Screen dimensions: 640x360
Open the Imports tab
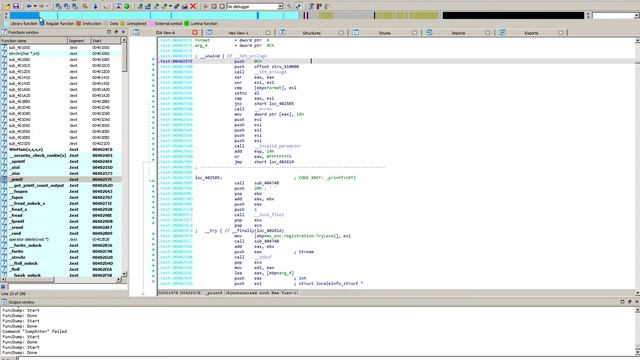tap(458, 33)
